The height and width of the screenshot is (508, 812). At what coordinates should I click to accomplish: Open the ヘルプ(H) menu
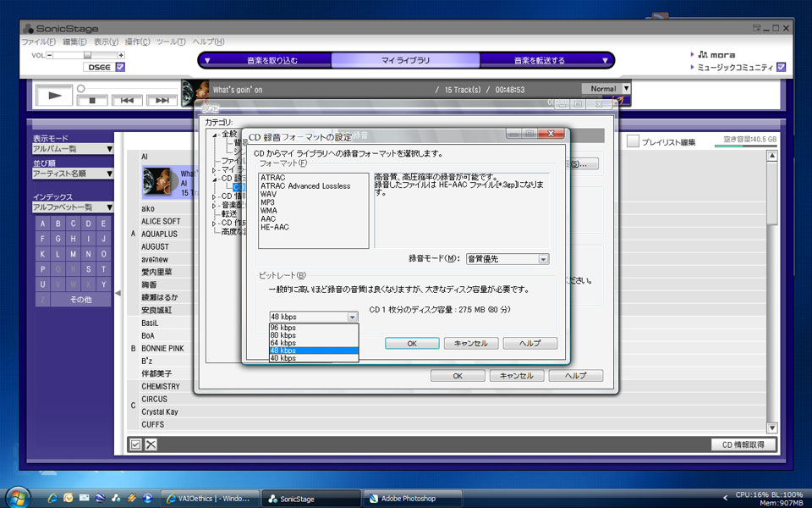click(208, 41)
